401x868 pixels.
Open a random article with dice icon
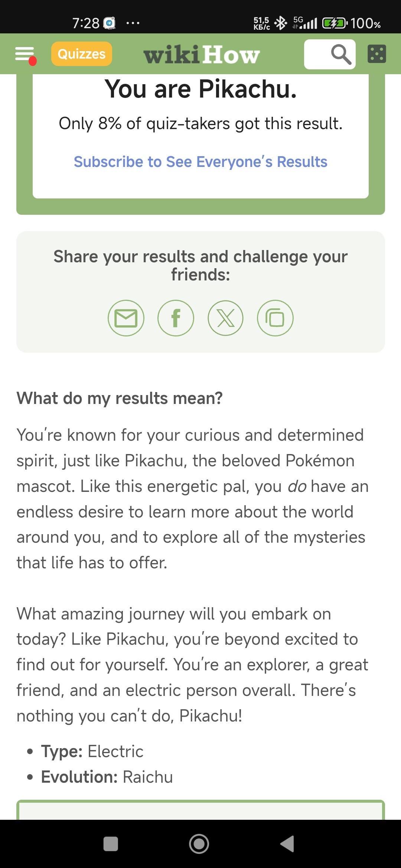point(376,54)
